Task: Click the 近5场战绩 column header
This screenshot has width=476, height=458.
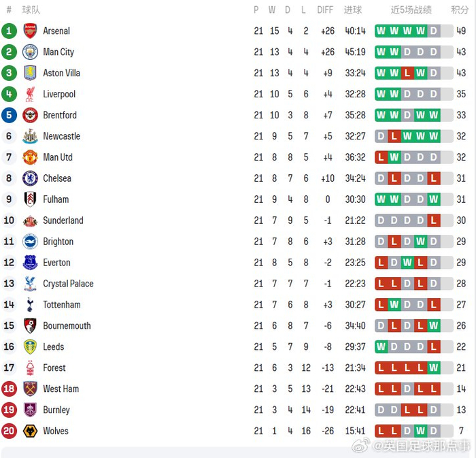Action: coord(411,10)
